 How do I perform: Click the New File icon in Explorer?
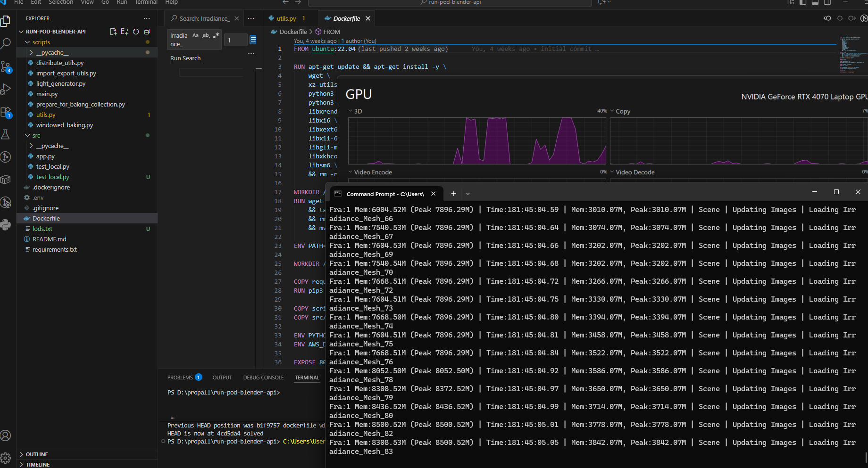pos(113,32)
